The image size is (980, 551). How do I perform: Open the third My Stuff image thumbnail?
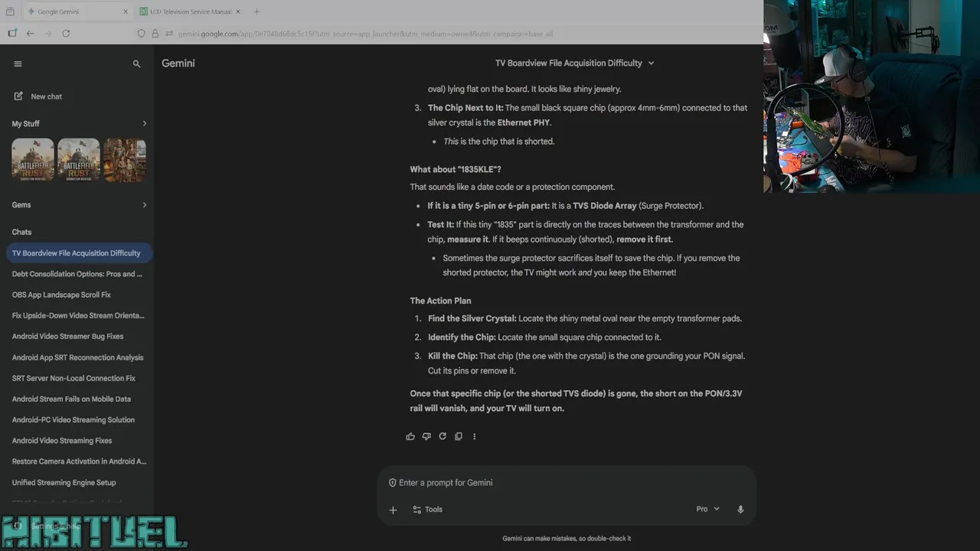pyautogui.click(x=125, y=159)
